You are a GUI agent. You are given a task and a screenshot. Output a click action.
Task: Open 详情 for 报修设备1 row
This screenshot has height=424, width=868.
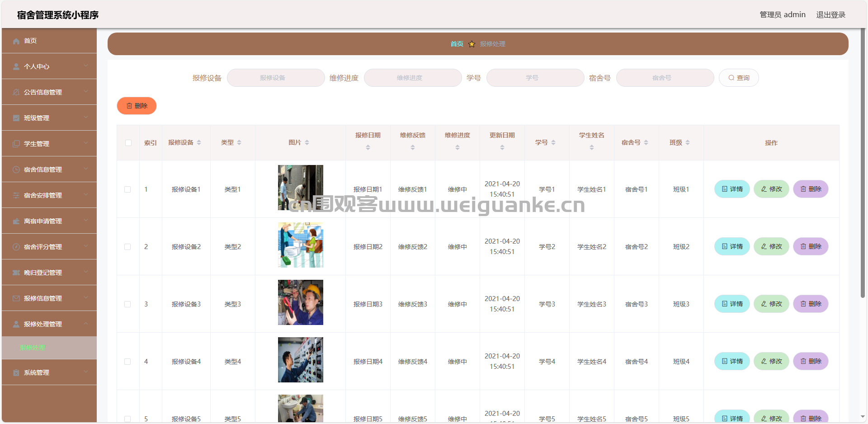732,189
